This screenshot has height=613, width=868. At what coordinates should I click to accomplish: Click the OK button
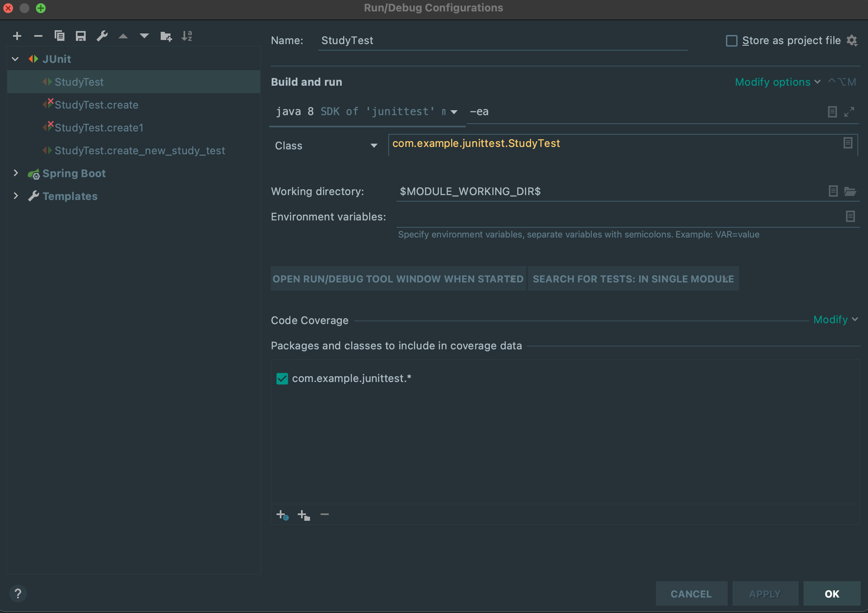[831, 594]
